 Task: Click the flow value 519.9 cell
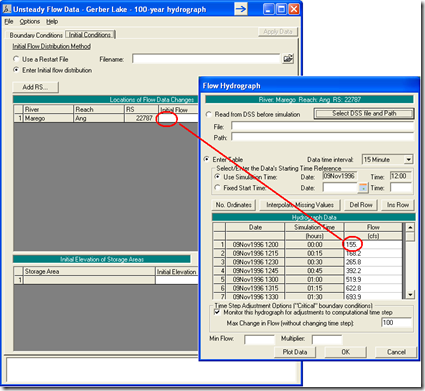click(373, 279)
